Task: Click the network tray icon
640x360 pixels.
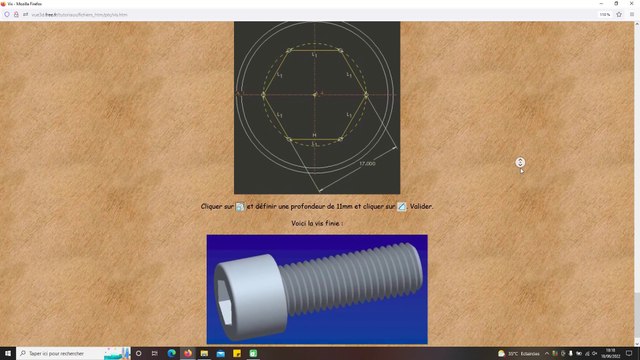Action: tap(587, 353)
